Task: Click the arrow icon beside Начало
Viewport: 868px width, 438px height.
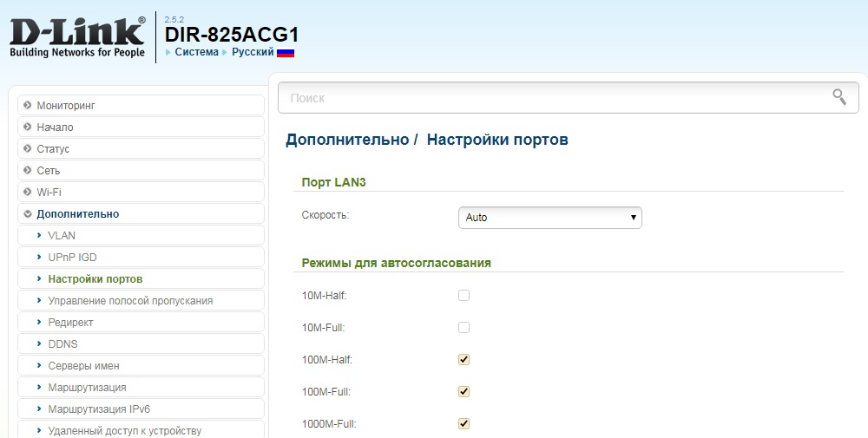Action: [28, 127]
